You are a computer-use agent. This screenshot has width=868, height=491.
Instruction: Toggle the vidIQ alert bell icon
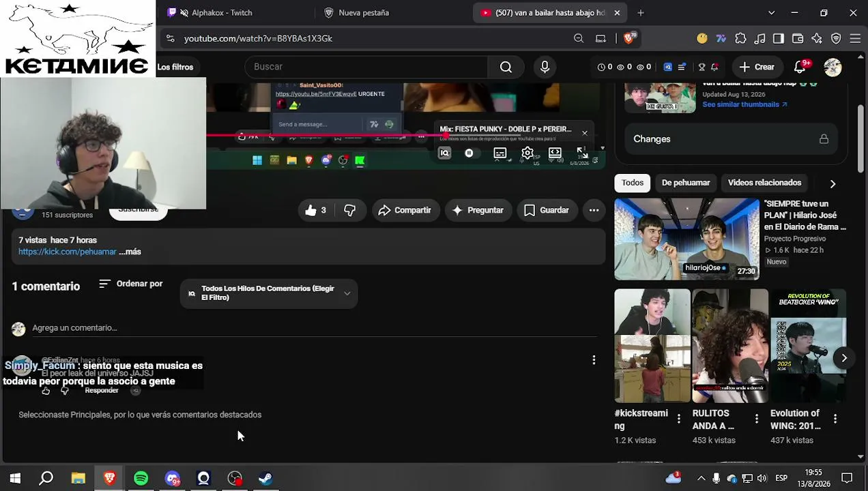[x=714, y=67]
